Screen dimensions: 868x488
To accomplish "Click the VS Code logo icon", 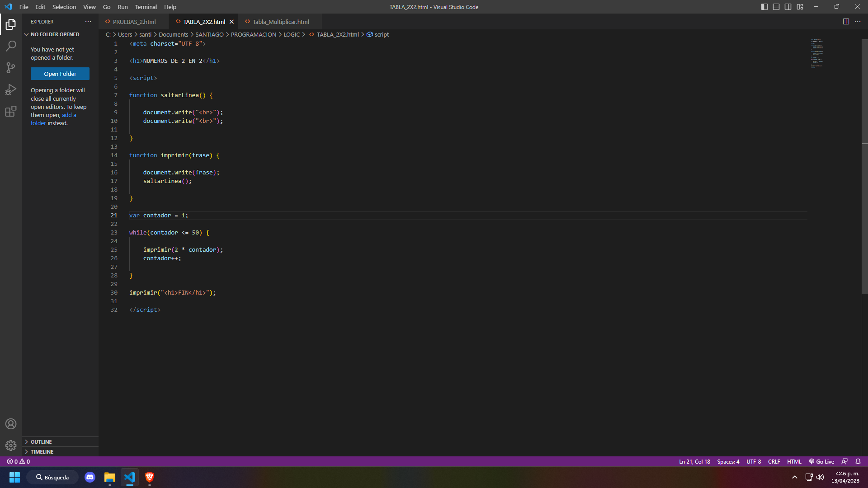I will coord(8,7).
